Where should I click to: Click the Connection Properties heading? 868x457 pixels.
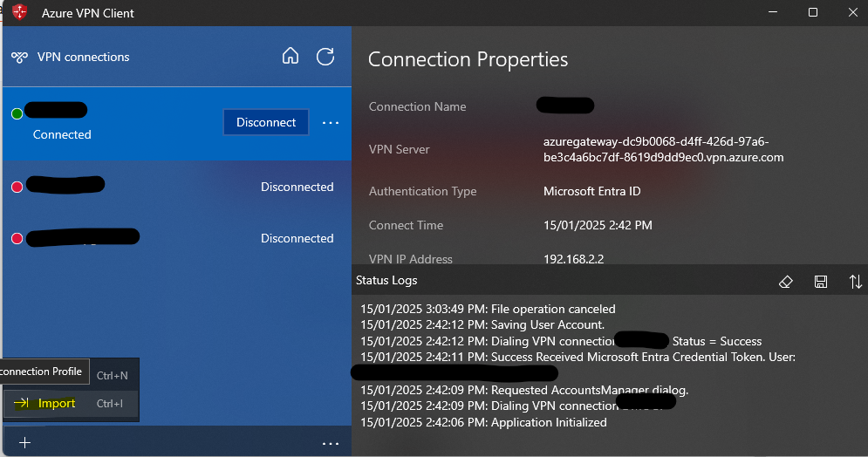click(468, 59)
